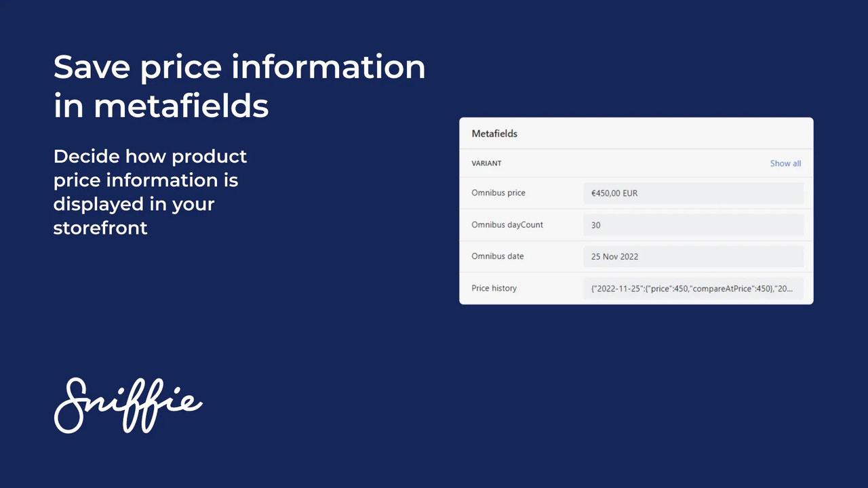Image resolution: width=868 pixels, height=488 pixels.
Task: Click the Omnibus dayCount value field
Action: coord(693,224)
